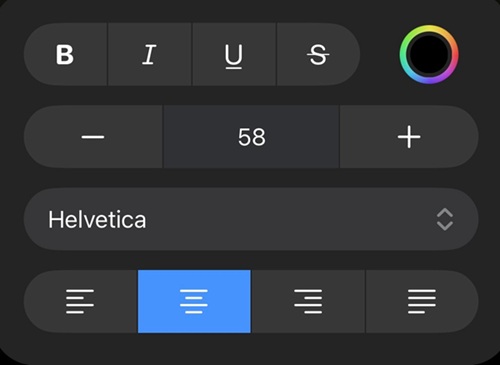Decrease font size with the minus icon
500x365 pixels.
tap(93, 137)
